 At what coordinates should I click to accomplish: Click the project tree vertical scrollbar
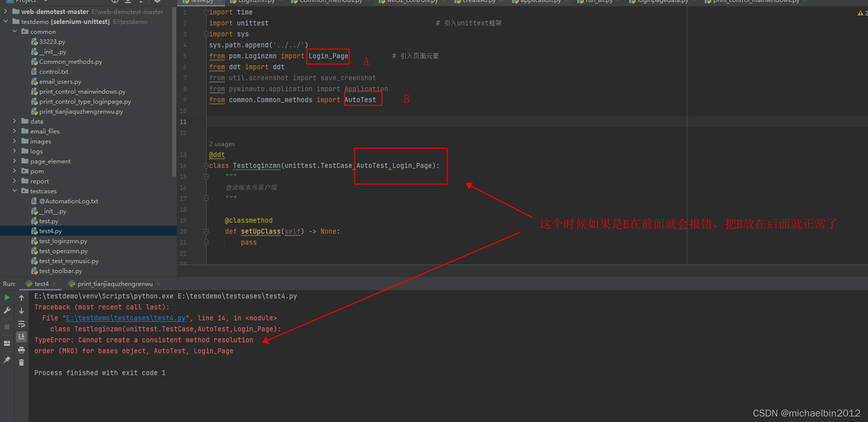click(x=174, y=92)
